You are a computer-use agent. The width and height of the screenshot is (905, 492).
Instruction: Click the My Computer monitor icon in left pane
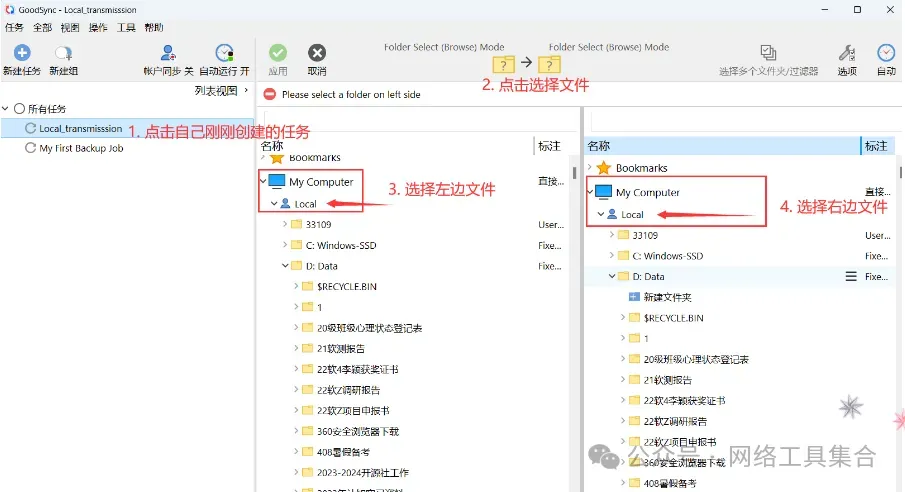(x=277, y=181)
